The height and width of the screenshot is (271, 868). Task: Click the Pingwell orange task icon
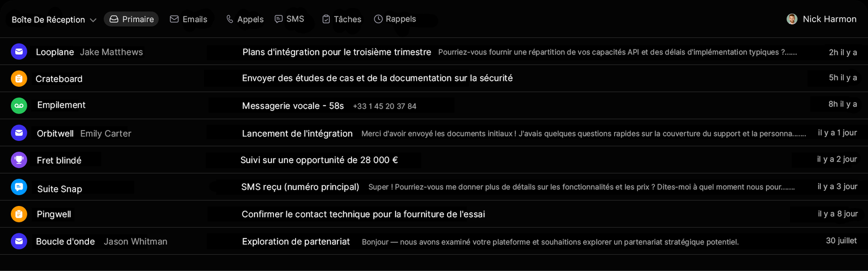click(x=19, y=214)
